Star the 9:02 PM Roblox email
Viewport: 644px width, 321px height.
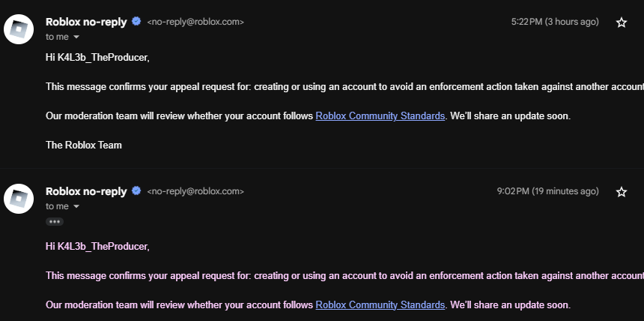pos(621,192)
